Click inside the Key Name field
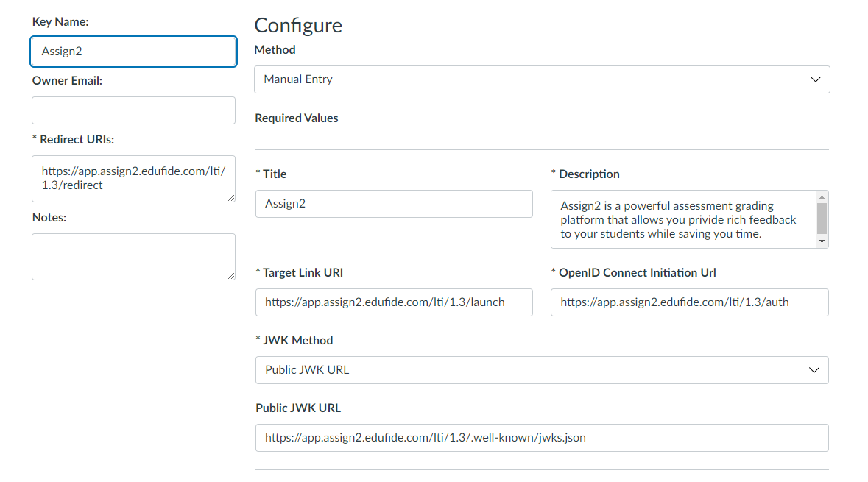Screen dimensions: 868x482 tap(133, 51)
